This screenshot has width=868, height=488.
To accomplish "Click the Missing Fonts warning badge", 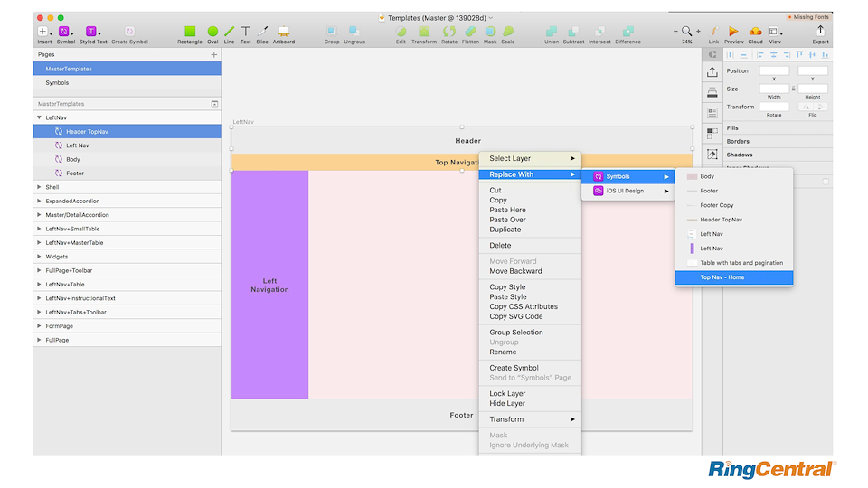I will pyautogui.click(x=809, y=17).
